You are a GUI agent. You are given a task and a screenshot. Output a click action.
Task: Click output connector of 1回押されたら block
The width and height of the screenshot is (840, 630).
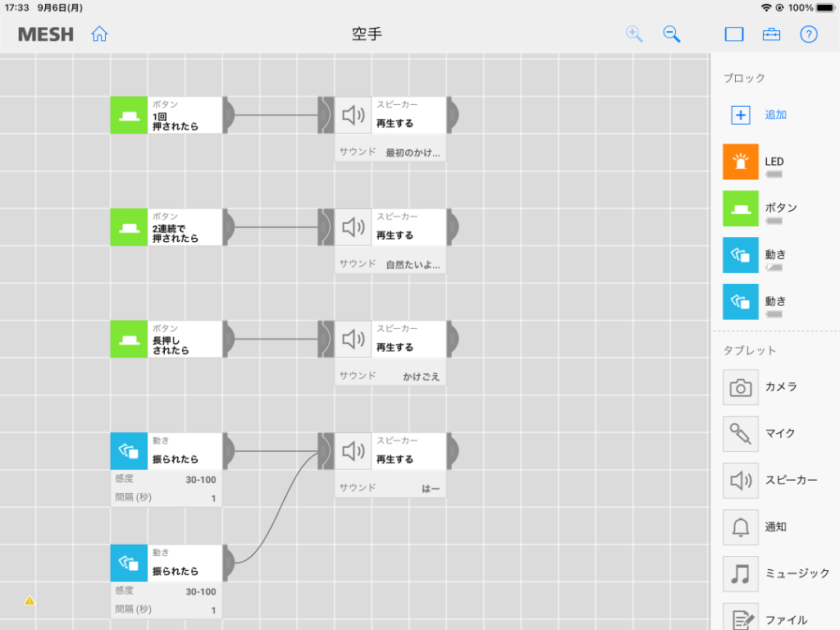pos(229,115)
